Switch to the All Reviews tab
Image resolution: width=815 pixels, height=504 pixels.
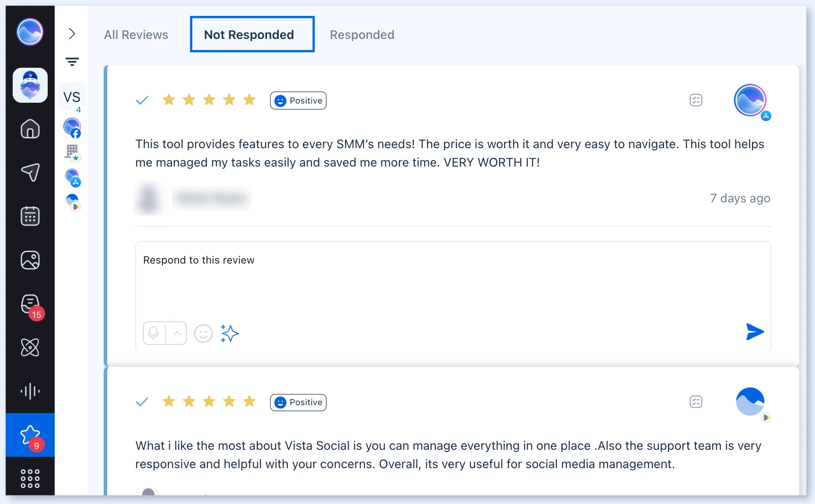click(136, 35)
